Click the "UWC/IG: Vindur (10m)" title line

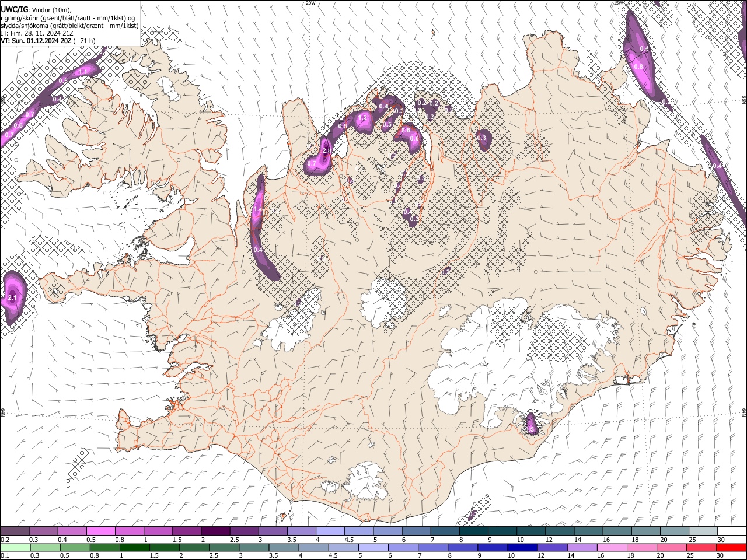click(x=36, y=10)
